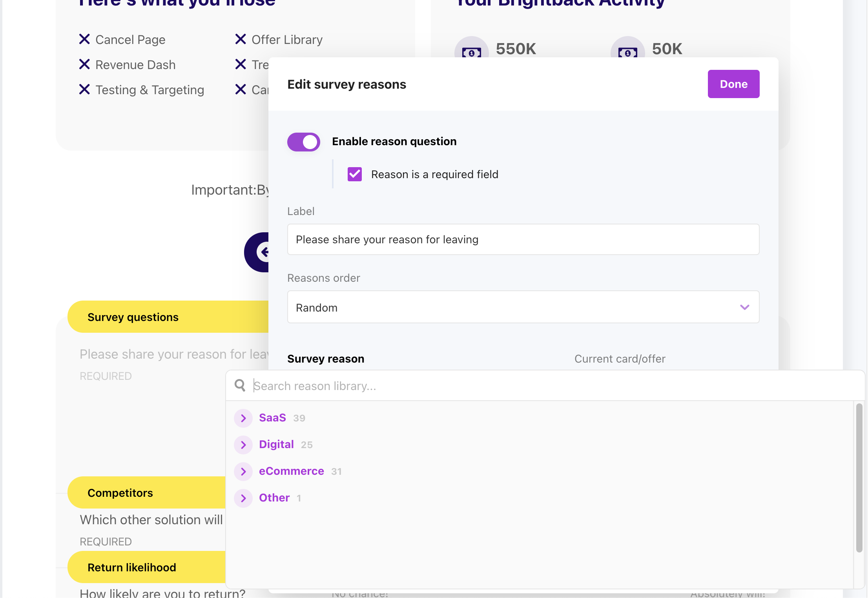
Task: Expand the SaaS reason category
Action: [243, 418]
